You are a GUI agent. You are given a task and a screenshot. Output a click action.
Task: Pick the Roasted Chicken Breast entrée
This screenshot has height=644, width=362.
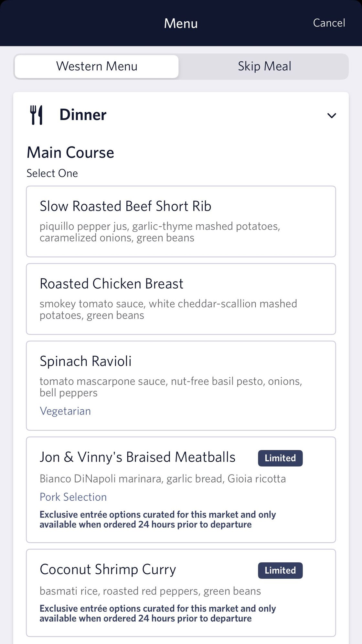(x=181, y=299)
